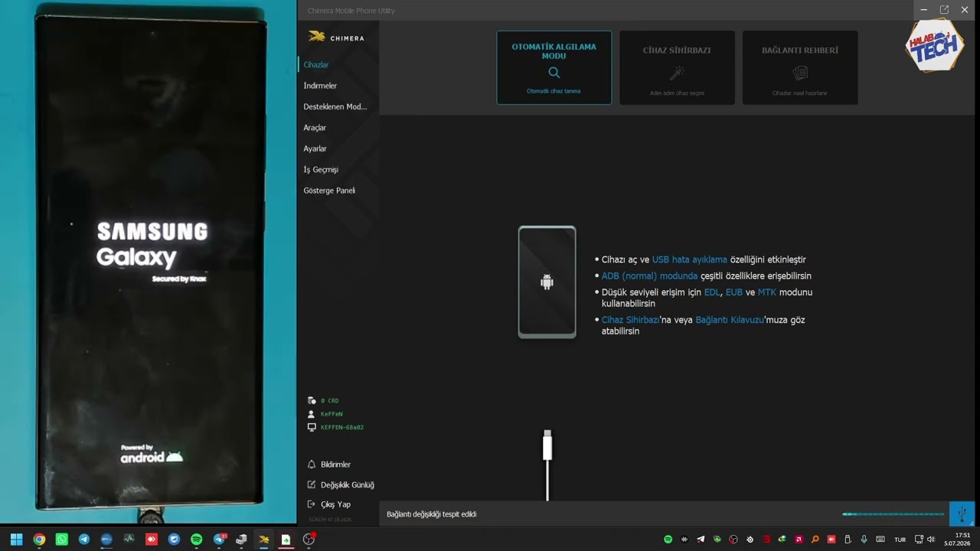
Task: Click the document icon in Bağlantı Rehberi card
Action: click(800, 73)
